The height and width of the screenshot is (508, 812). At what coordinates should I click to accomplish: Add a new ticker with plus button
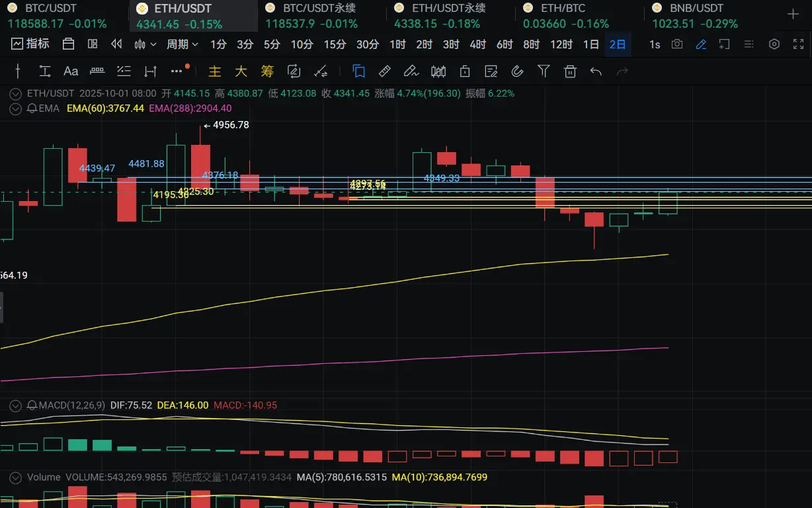[793, 14]
